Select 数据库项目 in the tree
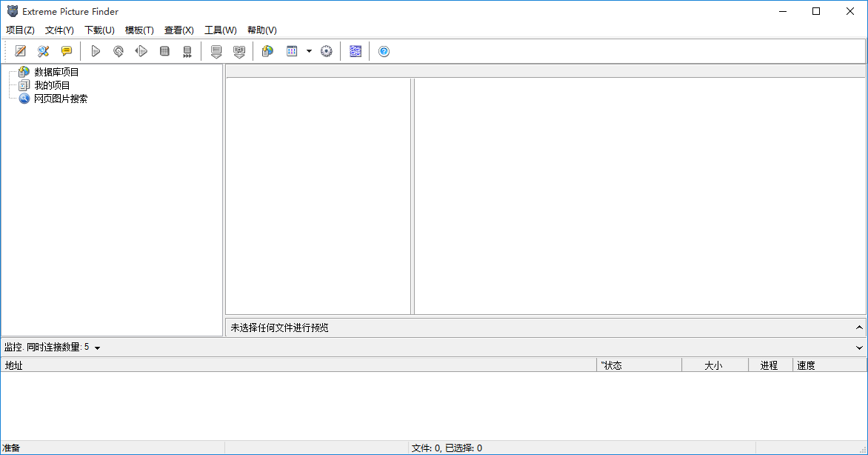Screen dimensions: 868x455 point(56,72)
